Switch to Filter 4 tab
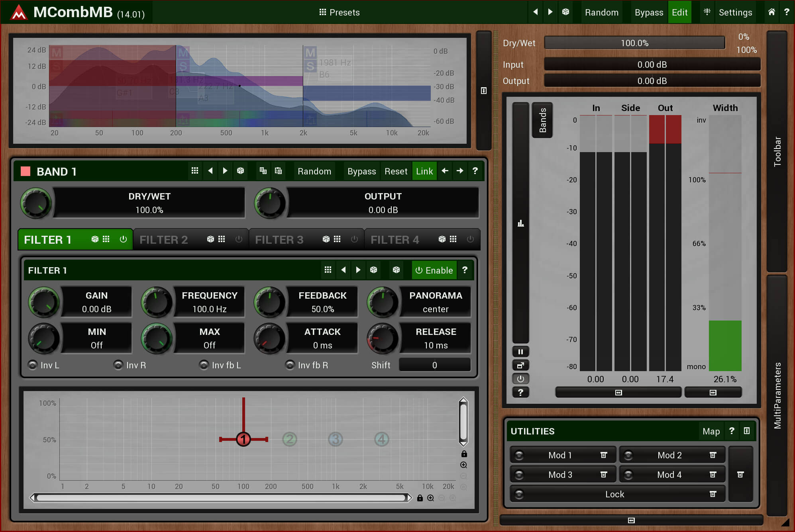 395,239
